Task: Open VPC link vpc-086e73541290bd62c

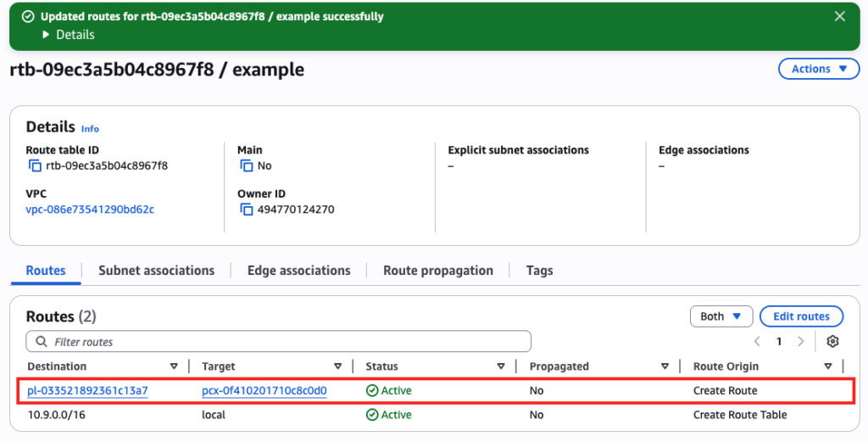Action: [x=90, y=210]
